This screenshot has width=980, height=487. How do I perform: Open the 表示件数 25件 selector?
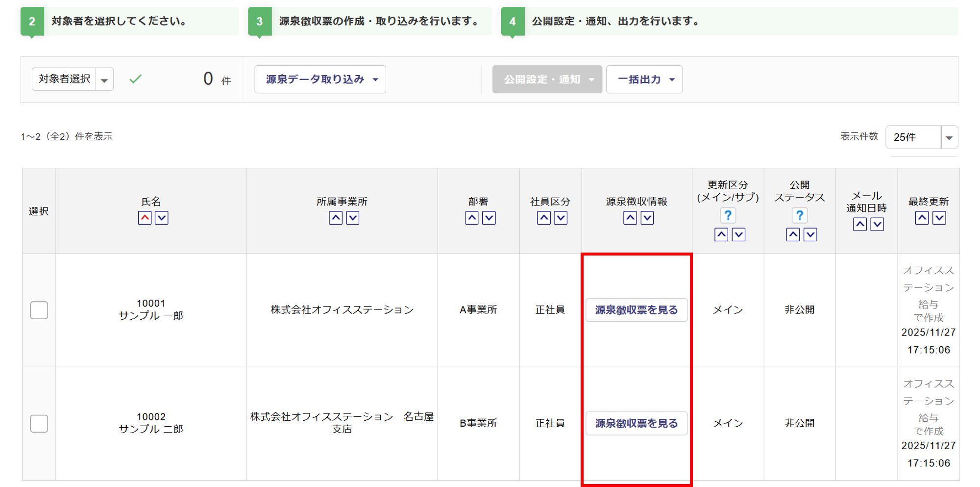[921, 137]
